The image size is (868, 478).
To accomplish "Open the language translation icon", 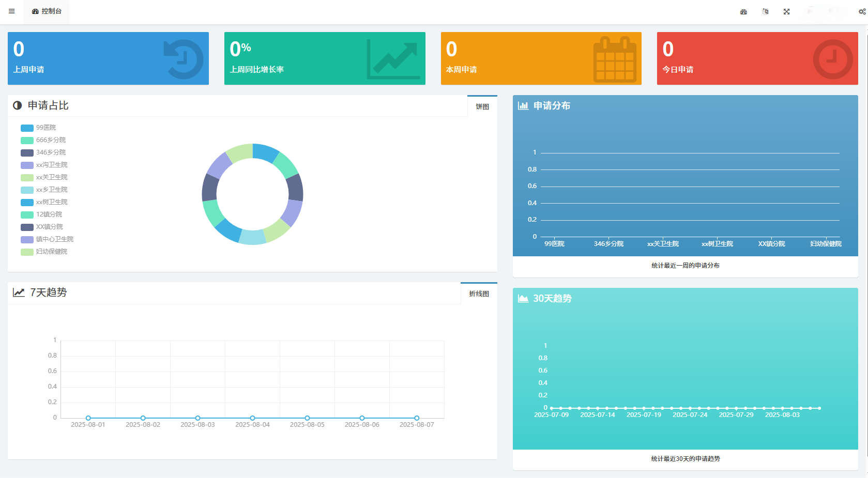I will tap(765, 12).
